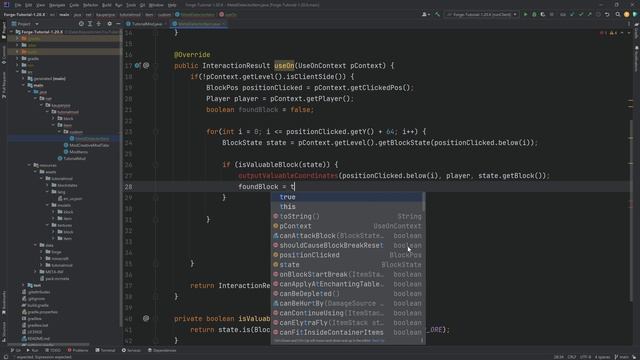Expand the test folder in project tree
This screenshot has width=640, height=360.
pyautogui.click(x=23, y=285)
